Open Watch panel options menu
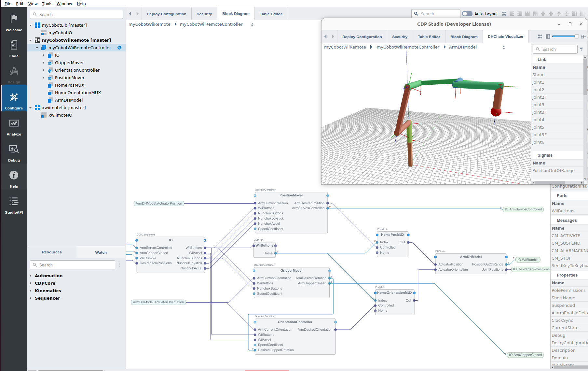This screenshot has width=588, height=371. (119, 265)
